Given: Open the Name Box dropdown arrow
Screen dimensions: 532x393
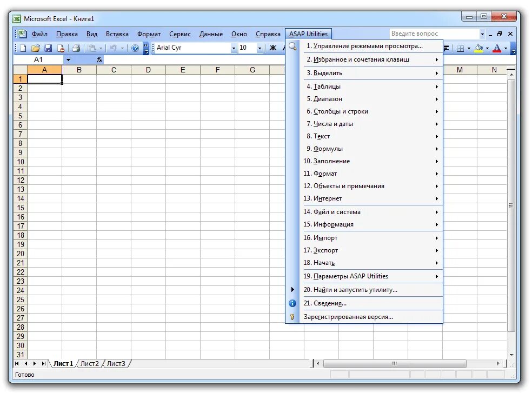Looking at the screenshot, I should (x=68, y=60).
